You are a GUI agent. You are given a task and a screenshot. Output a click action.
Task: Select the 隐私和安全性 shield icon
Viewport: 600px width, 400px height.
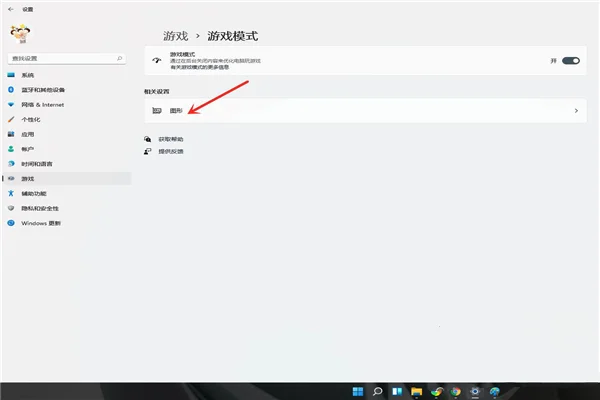[11, 208]
